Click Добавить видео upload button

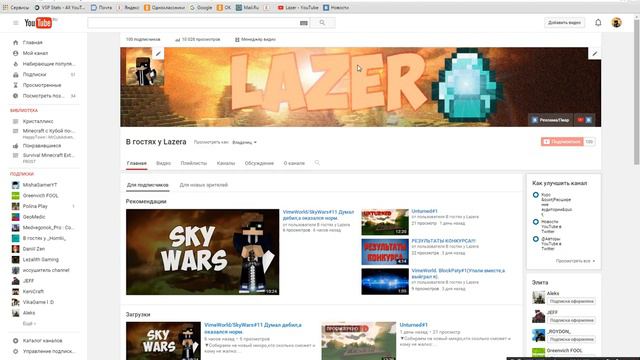[x=564, y=23]
